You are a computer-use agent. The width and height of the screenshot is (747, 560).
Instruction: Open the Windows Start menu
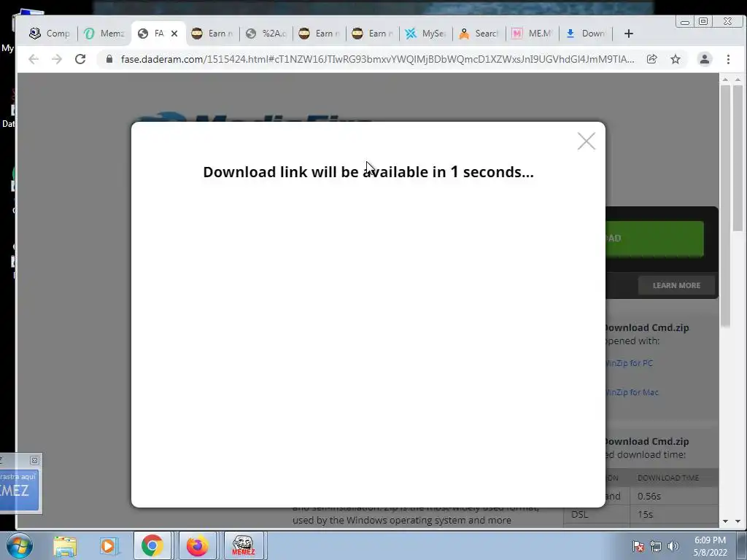pyautogui.click(x=20, y=545)
